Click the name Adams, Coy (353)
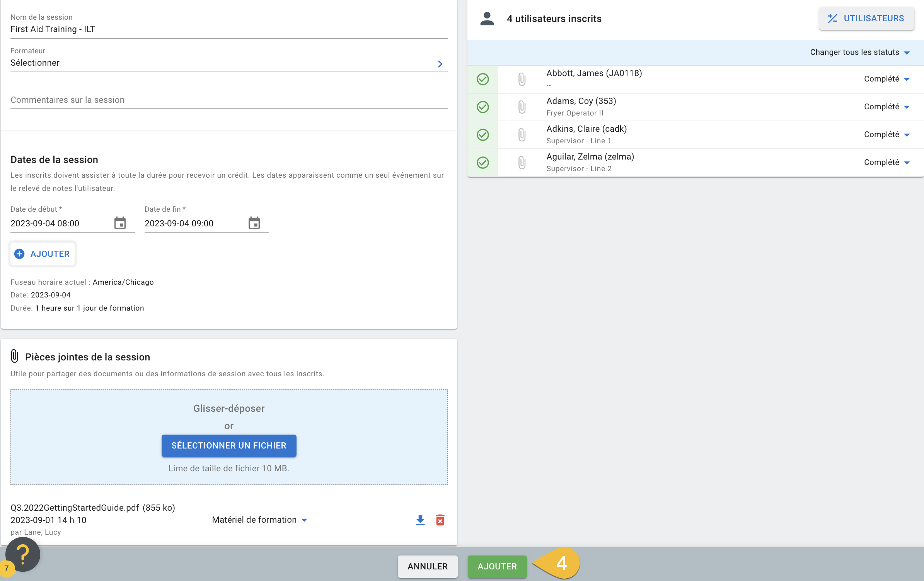This screenshot has height=581, width=924. pos(581,101)
